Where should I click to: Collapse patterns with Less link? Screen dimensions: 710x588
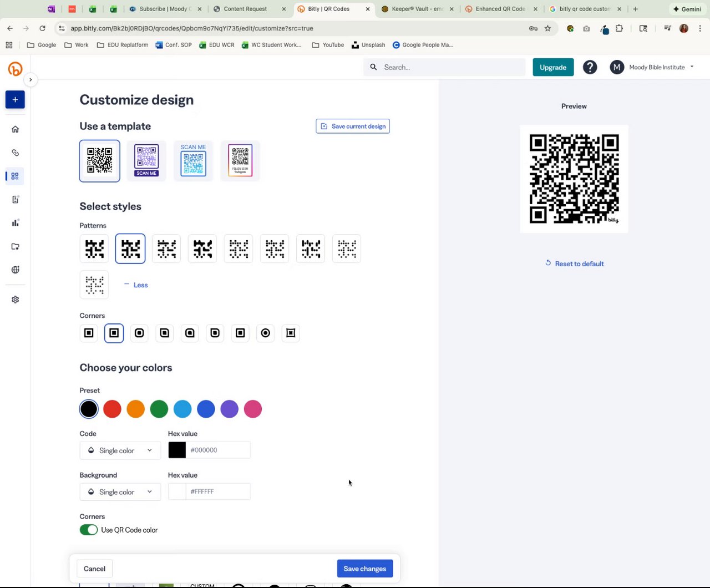(136, 285)
